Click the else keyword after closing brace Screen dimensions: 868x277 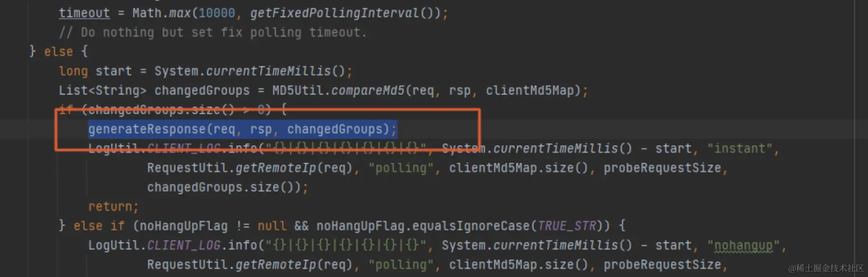tap(58, 51)
